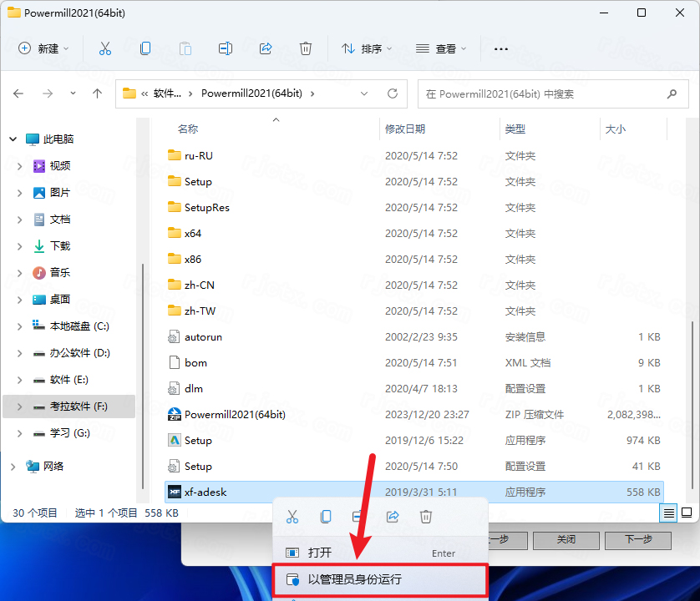Select the x64 folder icon
The image size is (700, 601).
[174, 233]
